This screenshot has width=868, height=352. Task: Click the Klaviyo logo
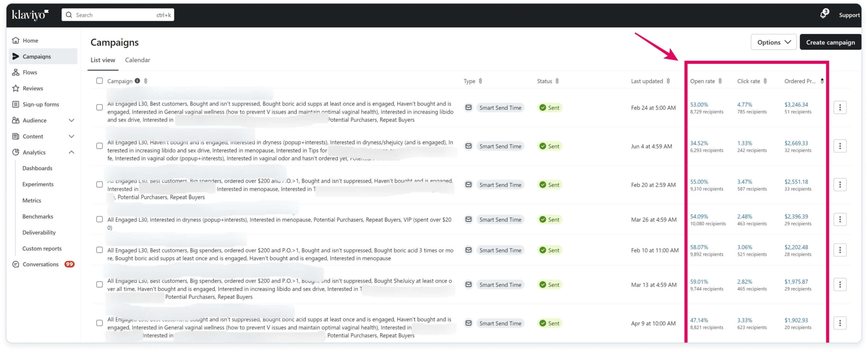point(30,15)
